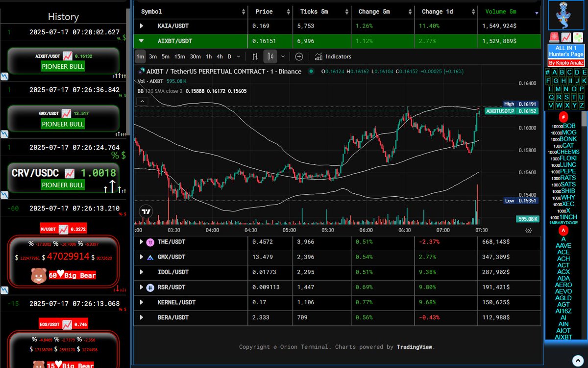Select the 15m timeframe
Image resolution: width=588 pixels, height=368 pixels.
click(x=180, y=56)
